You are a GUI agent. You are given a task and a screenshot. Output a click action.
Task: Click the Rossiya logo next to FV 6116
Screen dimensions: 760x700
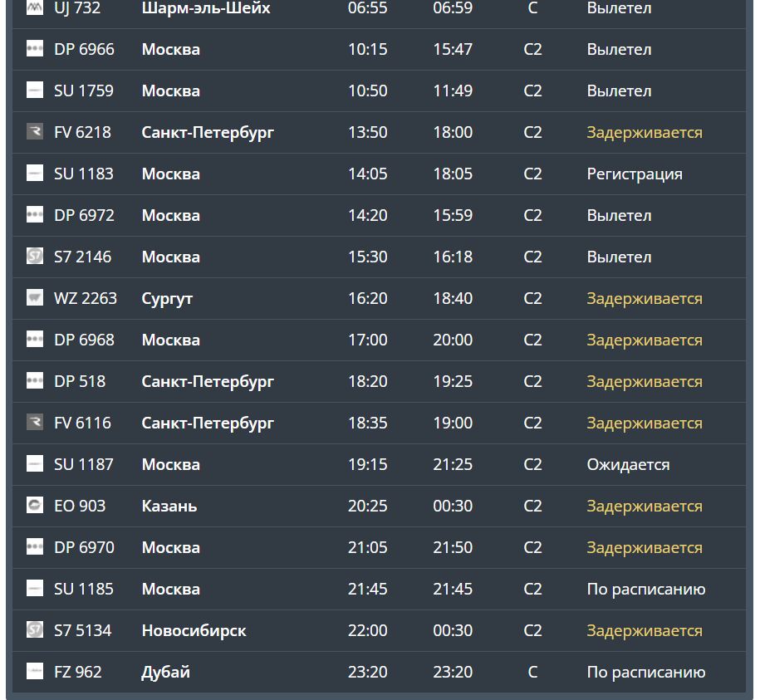pos(34,423)
